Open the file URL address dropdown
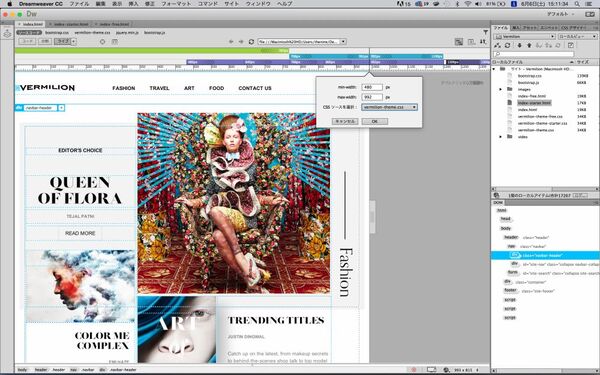This screenshot has width=600, height=375. pos(343,41)
